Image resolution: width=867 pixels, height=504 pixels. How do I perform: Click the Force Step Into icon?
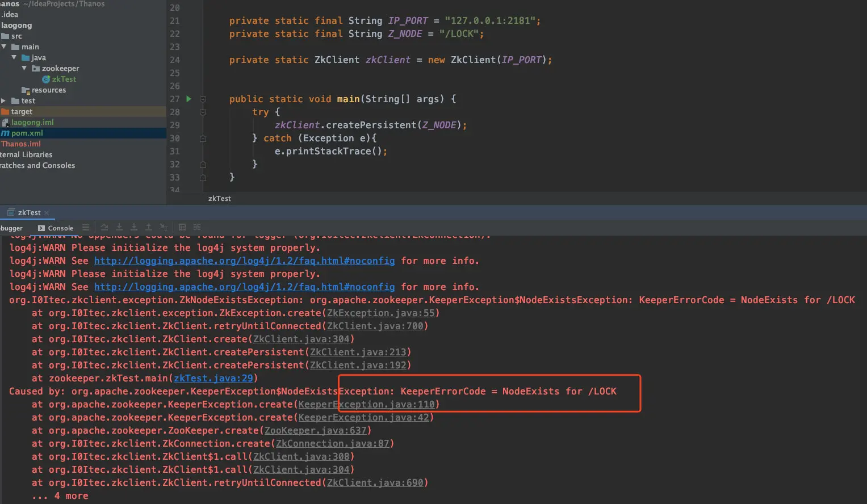[x=134, y=228]
